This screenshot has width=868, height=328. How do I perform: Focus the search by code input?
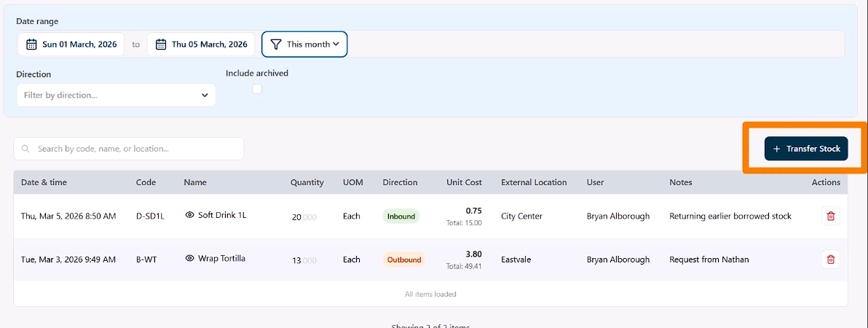tap(135, 149)
